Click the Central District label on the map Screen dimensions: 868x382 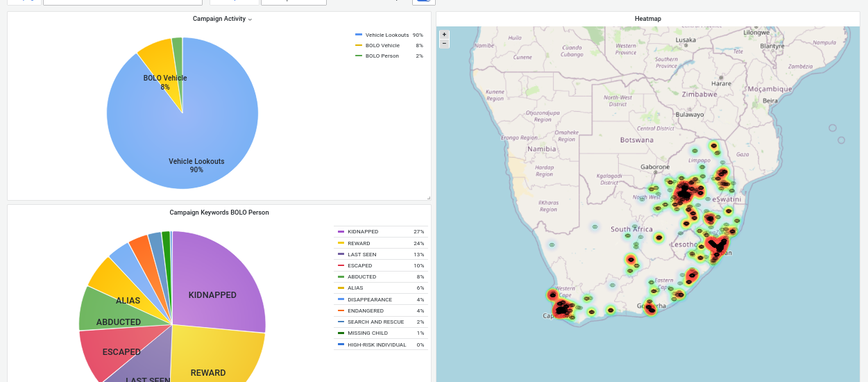pyautogui.click(x=656, y=128)
